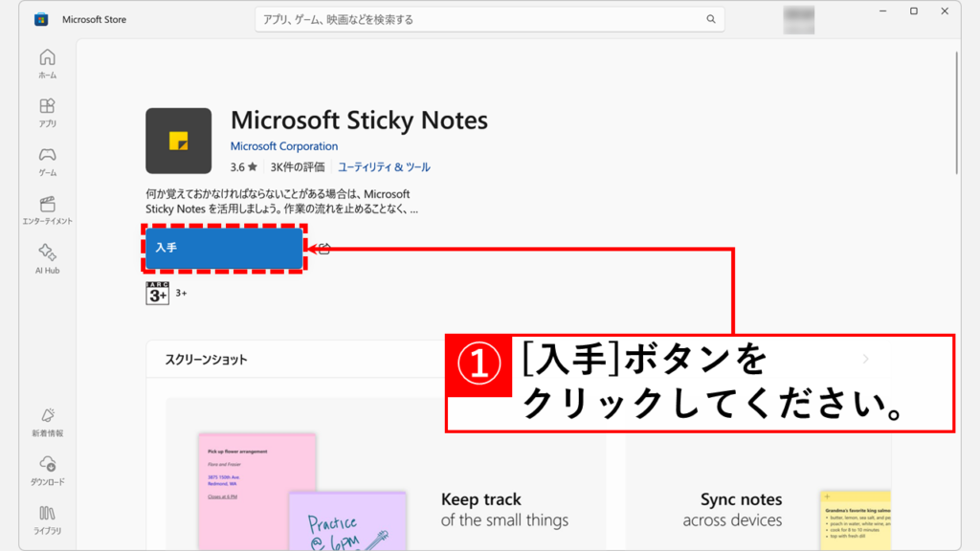Click the スクリーンショット section heading
Image resolution: width=980 pixels, height=551 pixels.
206,360
